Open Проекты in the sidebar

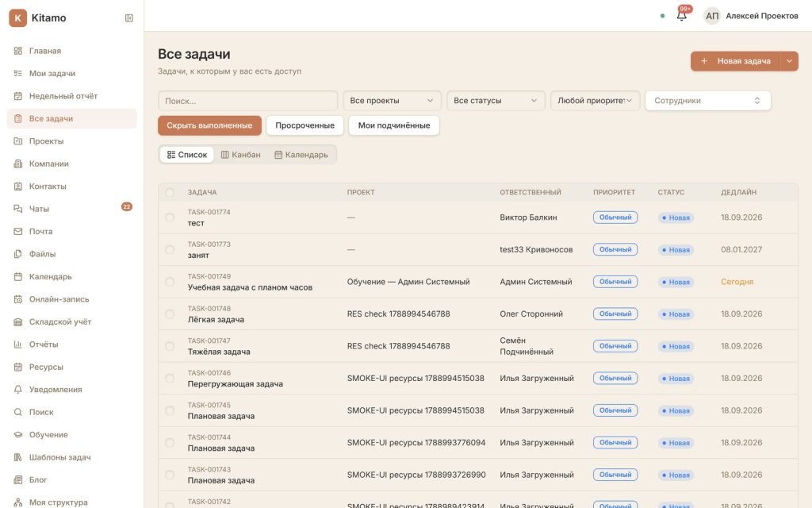(71, 141)
